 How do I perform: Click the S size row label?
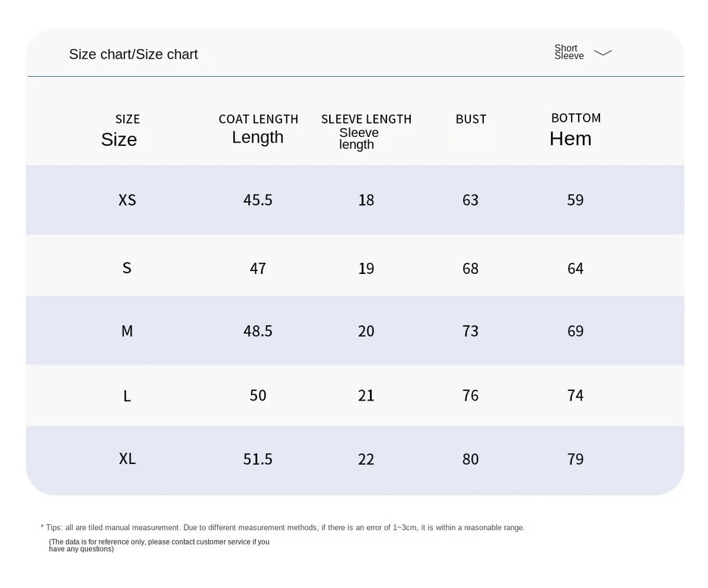pyautogui.click(x=127, y=268)
